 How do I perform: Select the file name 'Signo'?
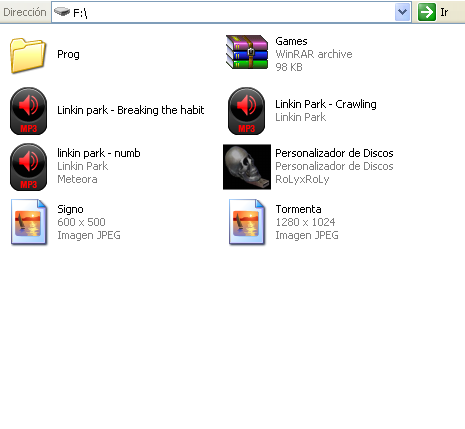point(70,209)
